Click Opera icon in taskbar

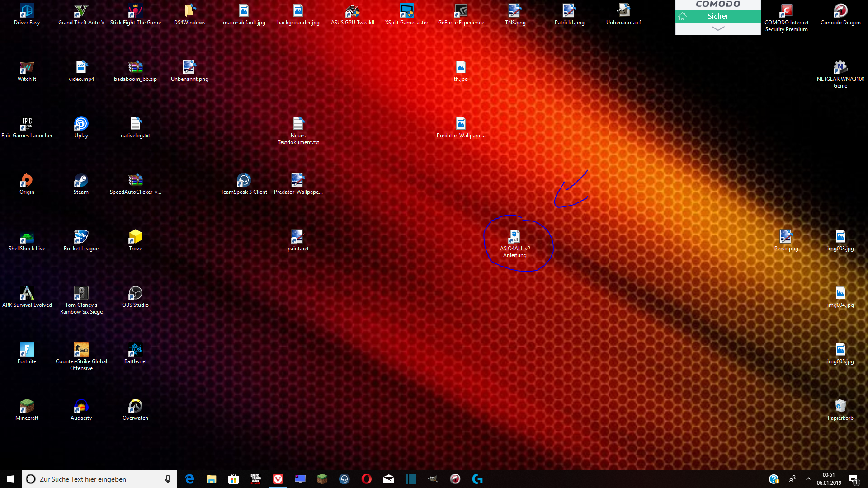pos(367,479)
